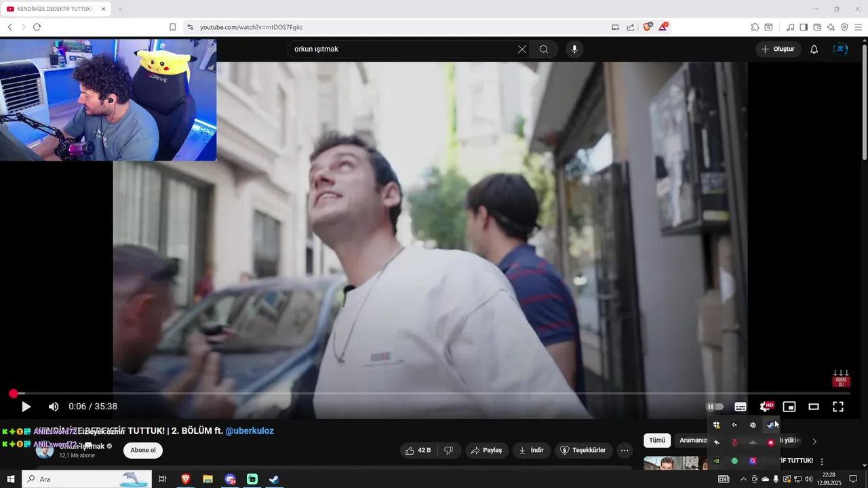Clear the search text with the X
Screen dimensions: 868x488
click(521, 49)
